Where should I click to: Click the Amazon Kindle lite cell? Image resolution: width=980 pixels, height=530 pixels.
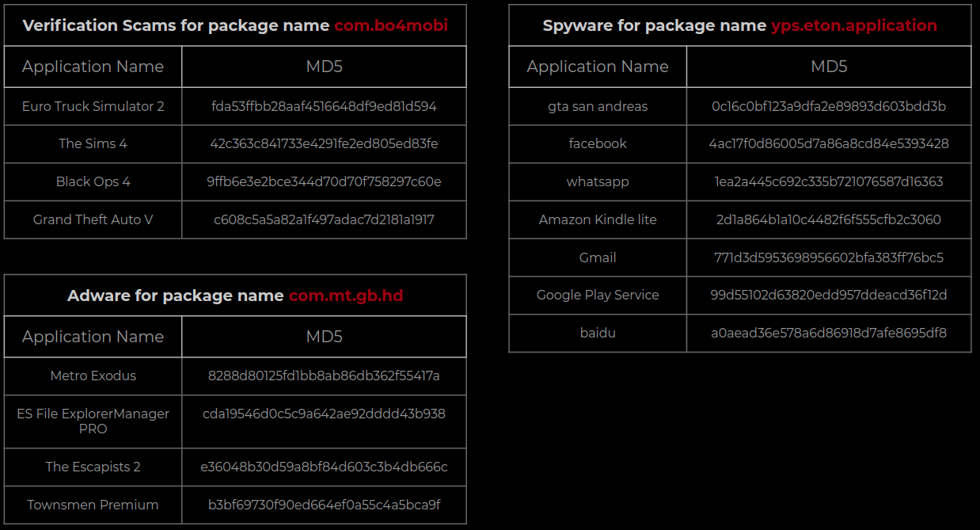pos(598,219)
